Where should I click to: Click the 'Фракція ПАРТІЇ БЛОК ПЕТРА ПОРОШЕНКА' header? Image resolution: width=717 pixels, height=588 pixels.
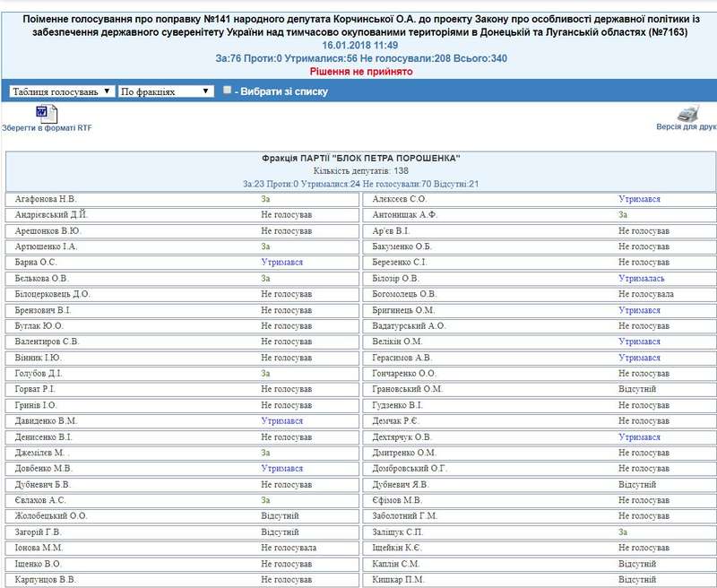click(x=361, y=159)
